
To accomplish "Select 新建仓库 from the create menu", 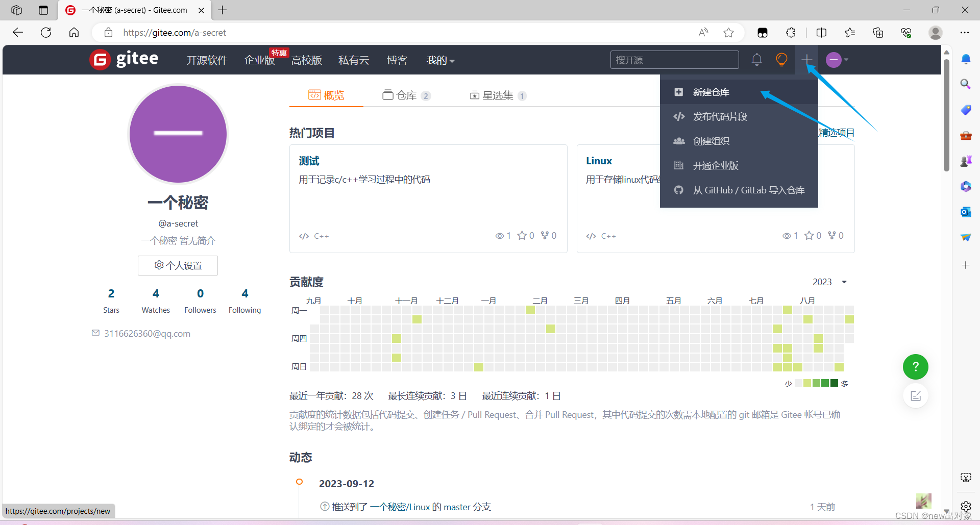I will point(710,92).
